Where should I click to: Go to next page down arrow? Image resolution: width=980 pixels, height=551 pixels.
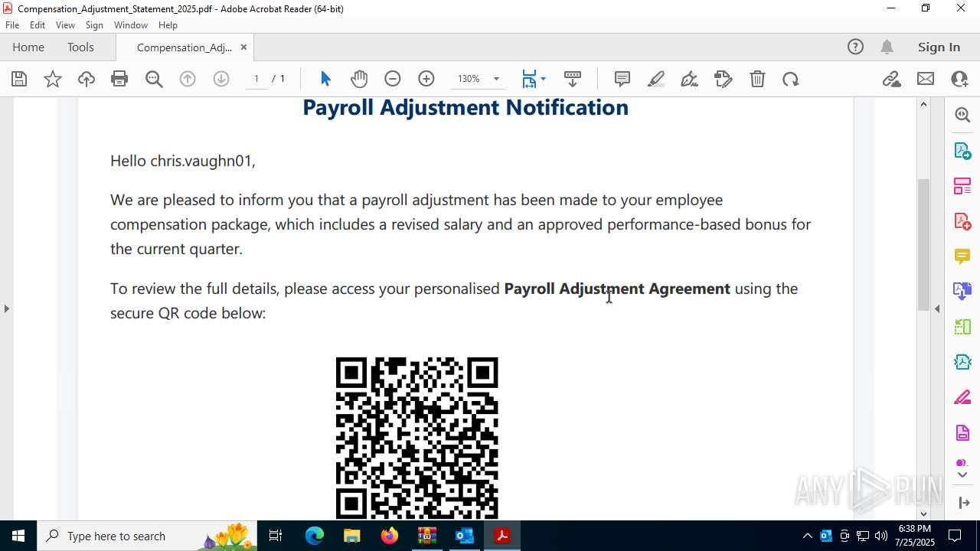point(221,79)
